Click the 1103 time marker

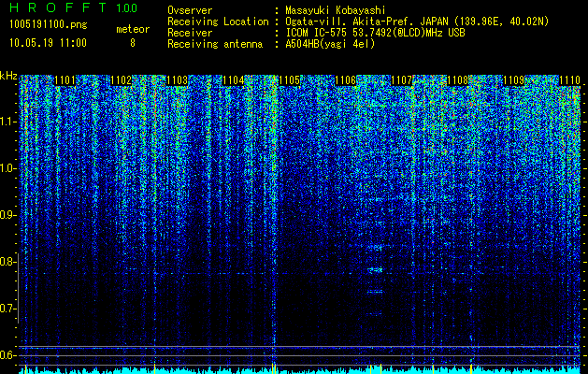(x=178, y=80)
